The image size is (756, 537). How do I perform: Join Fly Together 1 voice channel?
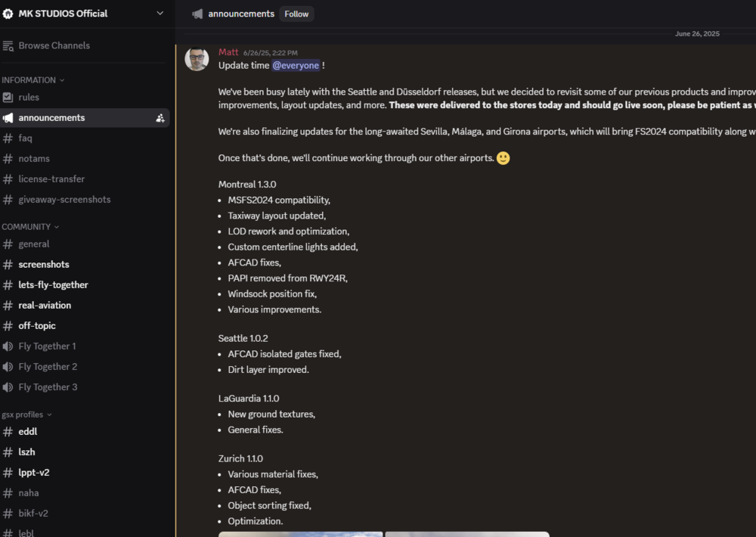[x=47, y=346]
